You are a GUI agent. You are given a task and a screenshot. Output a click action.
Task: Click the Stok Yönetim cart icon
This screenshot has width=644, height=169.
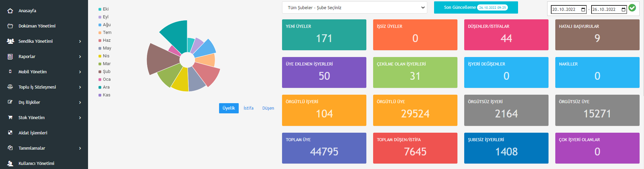(x=10, y=118)
